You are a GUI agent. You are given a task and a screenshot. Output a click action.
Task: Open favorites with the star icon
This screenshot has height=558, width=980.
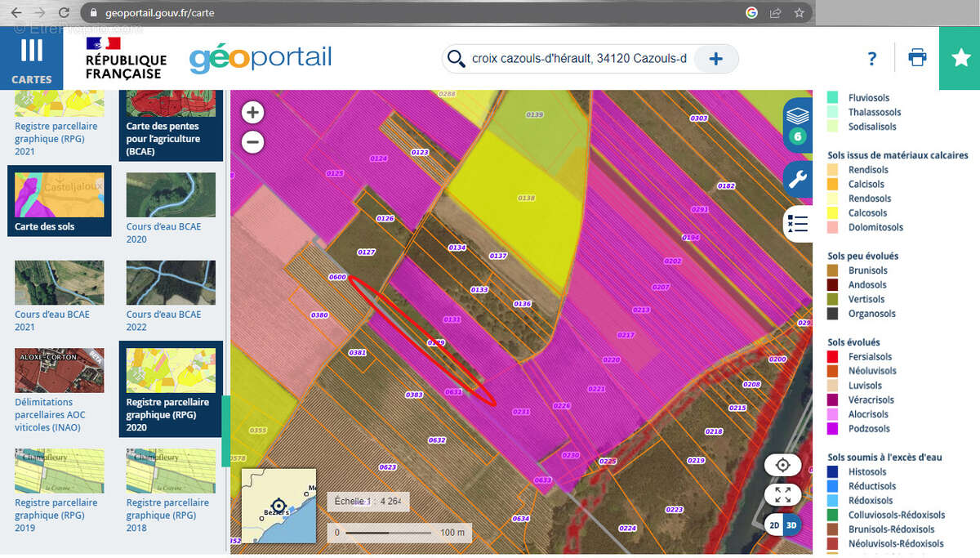point(960,58)
